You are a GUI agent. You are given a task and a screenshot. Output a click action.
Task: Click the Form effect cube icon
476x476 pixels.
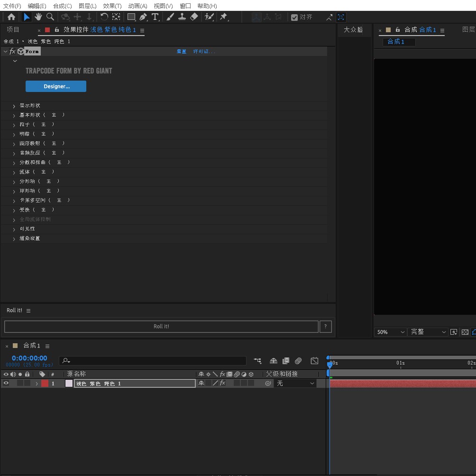(20, 51)
